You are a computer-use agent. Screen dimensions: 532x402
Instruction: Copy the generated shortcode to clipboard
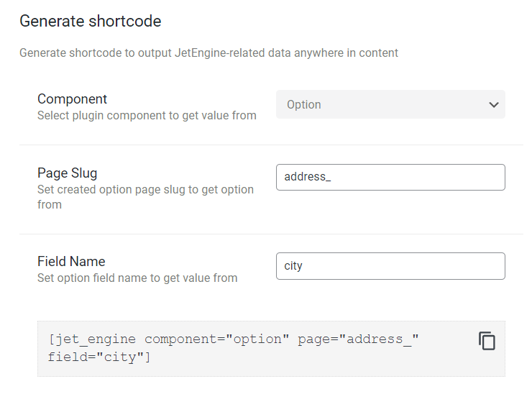[x=487, y=341]
